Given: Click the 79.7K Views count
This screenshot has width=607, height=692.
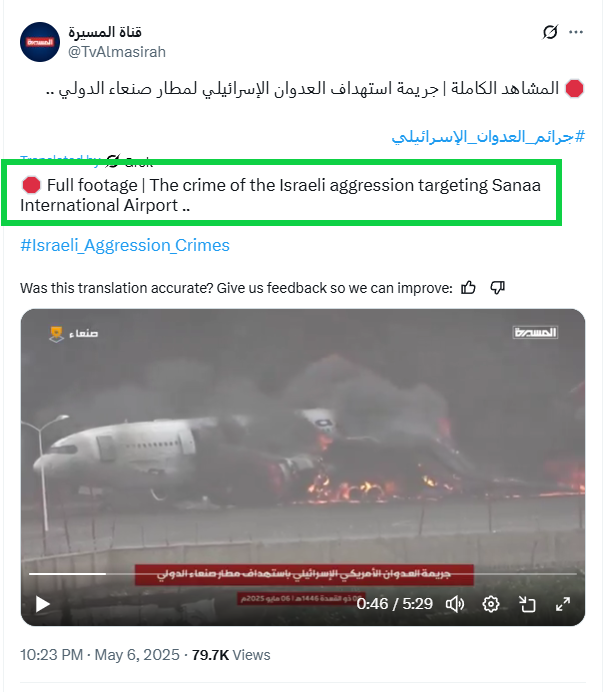Looking at the screenshot, I should tap(231, 654).
